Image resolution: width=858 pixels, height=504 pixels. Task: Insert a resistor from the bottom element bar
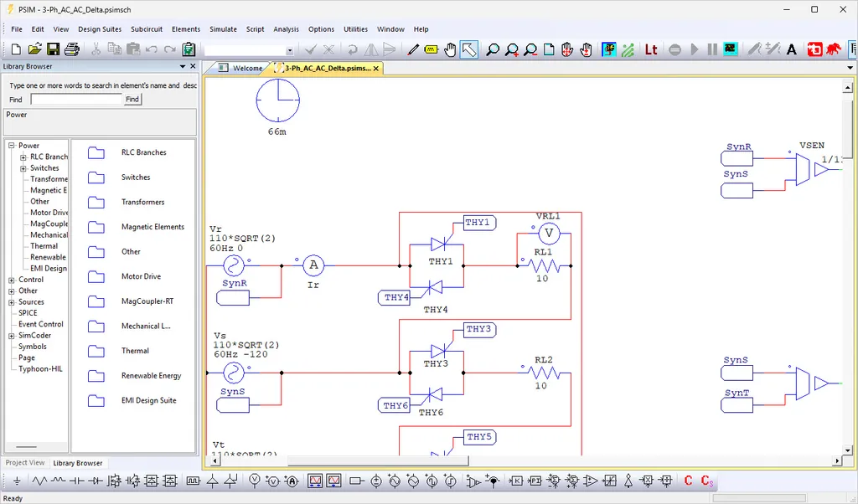[x=39, y=481]
